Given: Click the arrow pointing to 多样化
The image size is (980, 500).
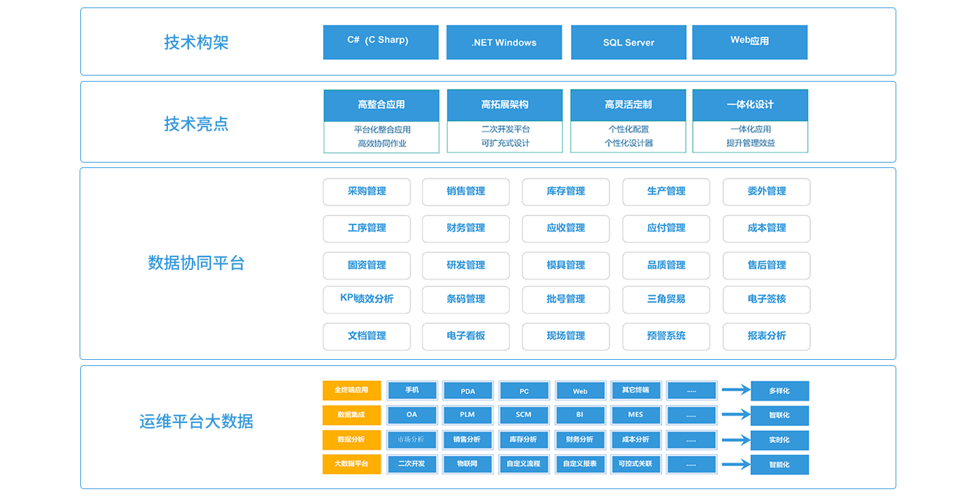Looking at the screenshot, I should (735, 390).
